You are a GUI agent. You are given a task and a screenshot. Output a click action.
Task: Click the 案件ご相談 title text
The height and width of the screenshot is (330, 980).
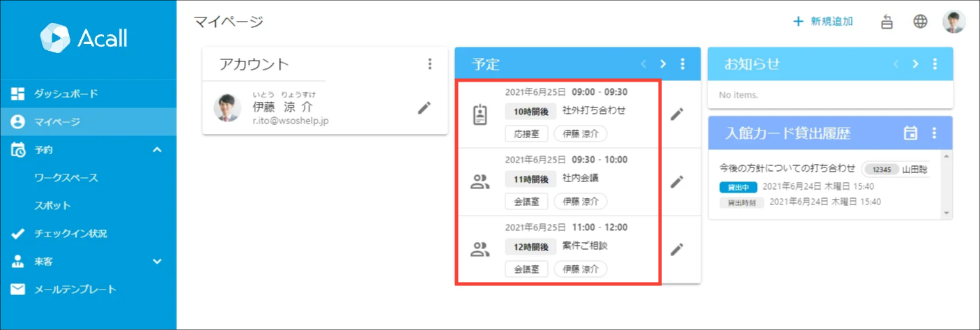pos(585,246)
